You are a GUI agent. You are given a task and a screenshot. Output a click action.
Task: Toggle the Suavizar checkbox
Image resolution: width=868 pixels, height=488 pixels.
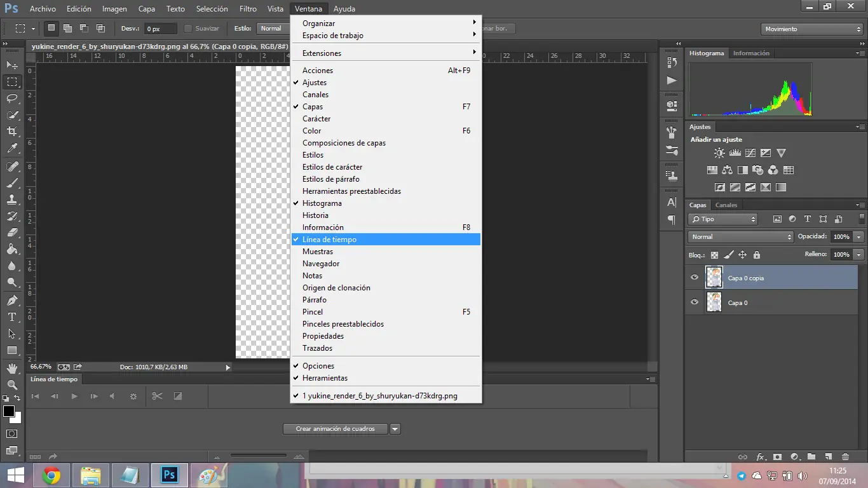point(188,29)
